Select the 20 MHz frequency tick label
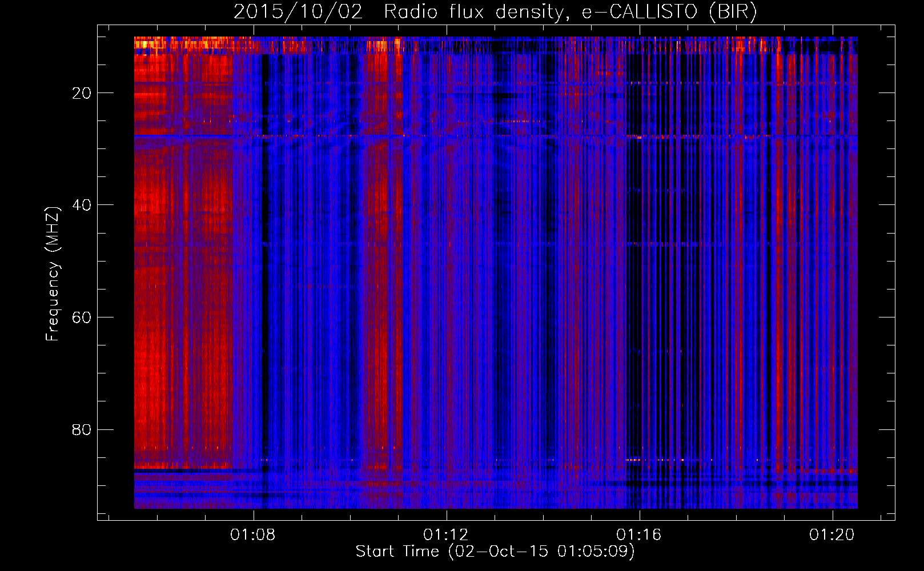The image size is (924, 571). [x=82, y=93]
